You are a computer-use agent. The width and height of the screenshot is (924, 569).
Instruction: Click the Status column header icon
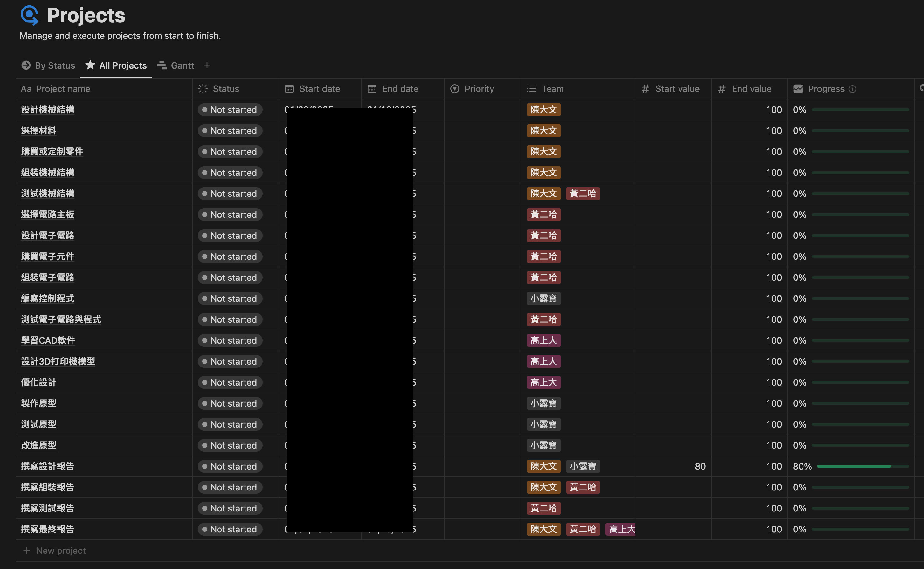point(203,89)
